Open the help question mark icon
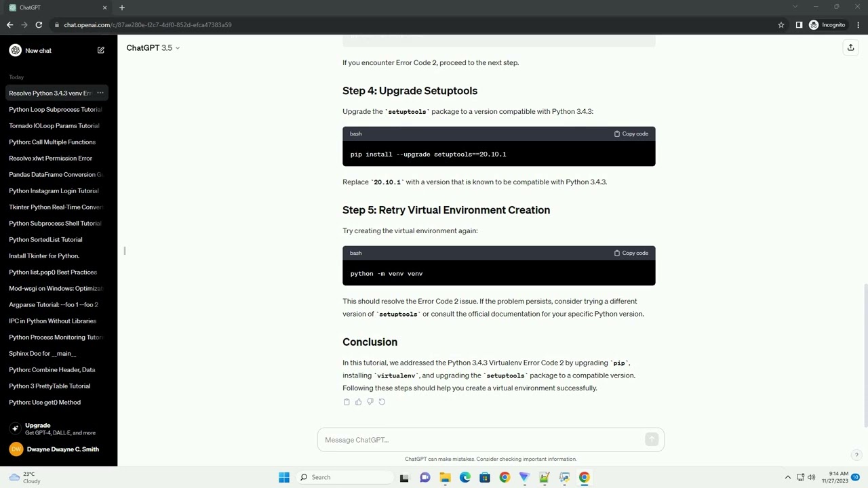Image resolution: width=868 pixels, height=488 pixels. coord(856,455)
